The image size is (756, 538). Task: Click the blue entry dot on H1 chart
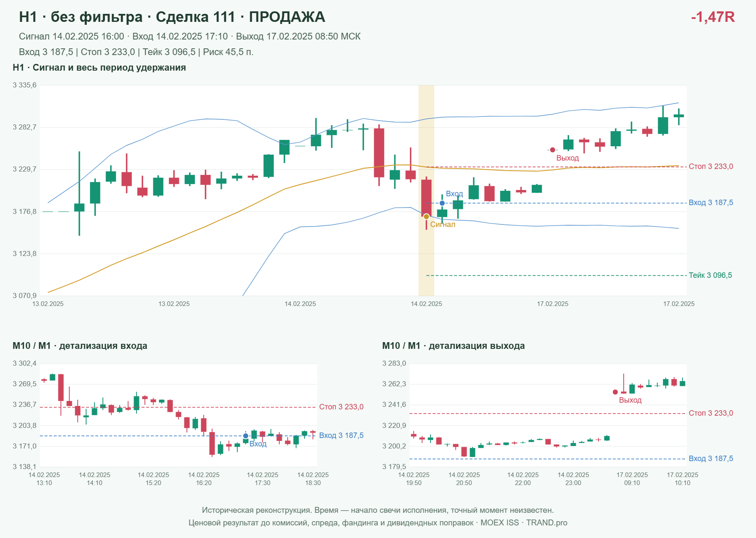coord(442,203)
